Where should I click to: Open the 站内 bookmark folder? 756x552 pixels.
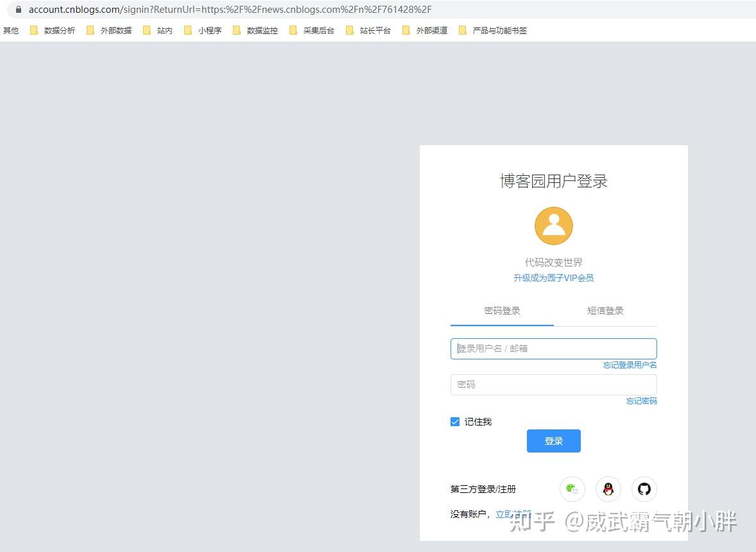(x=158, y=30)
